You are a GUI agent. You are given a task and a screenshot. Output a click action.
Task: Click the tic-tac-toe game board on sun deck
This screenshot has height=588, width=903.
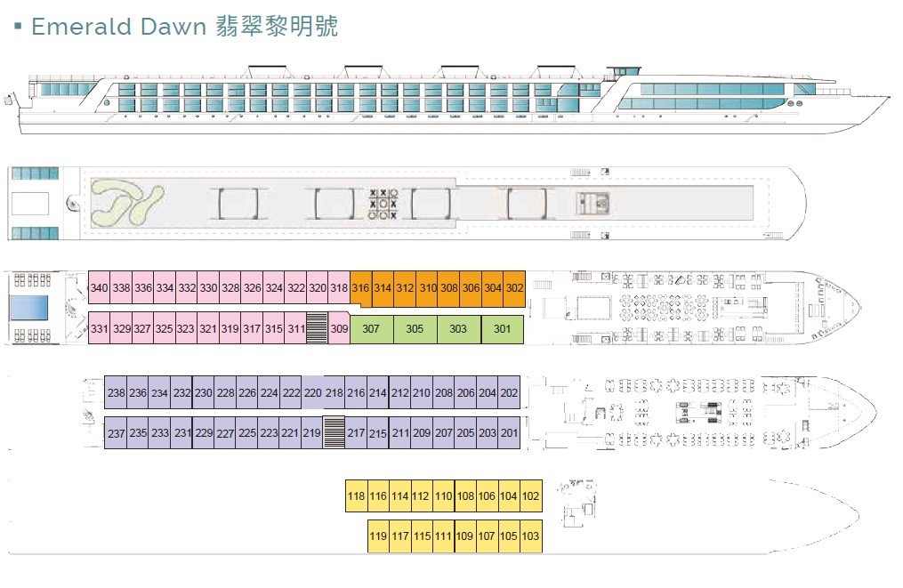383,204
